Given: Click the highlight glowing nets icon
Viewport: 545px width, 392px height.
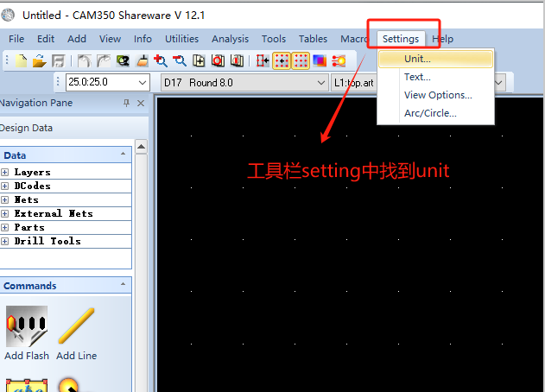Looking at the screenshot, I should [x=339, y=60].
